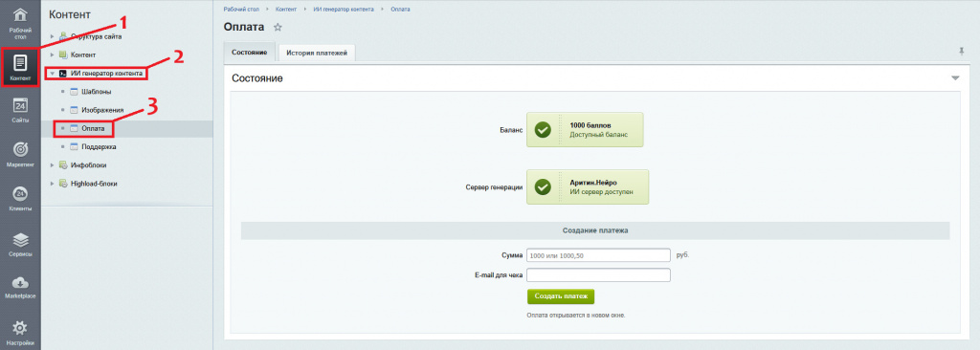Select the Контент section icon in sidebar

(20, 63)
